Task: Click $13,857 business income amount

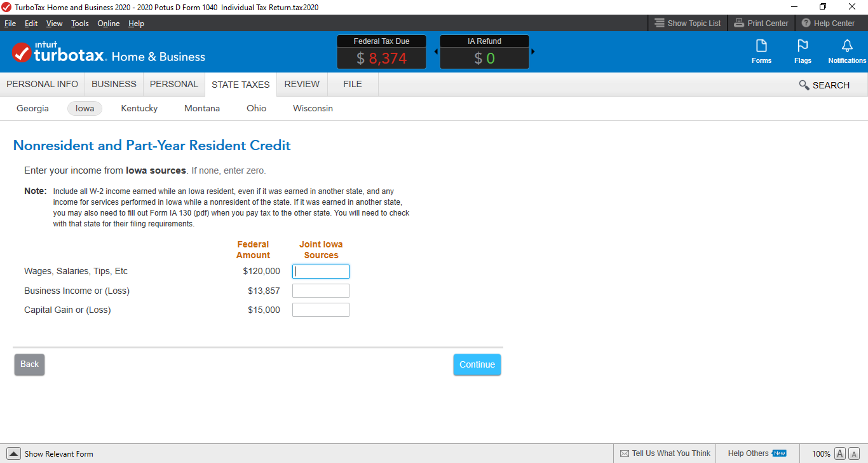Action: click(264, 291)
